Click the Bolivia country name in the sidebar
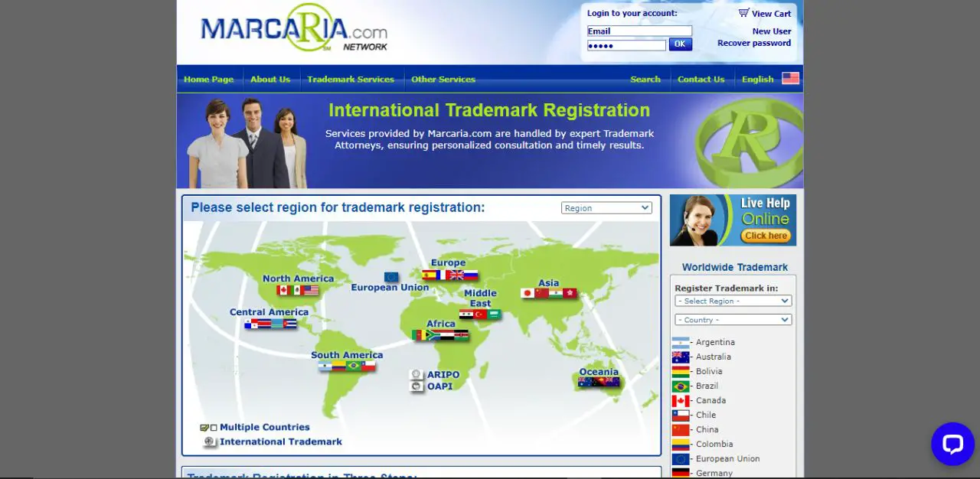This screenshot has height=479, width=980. pos(709,371)
